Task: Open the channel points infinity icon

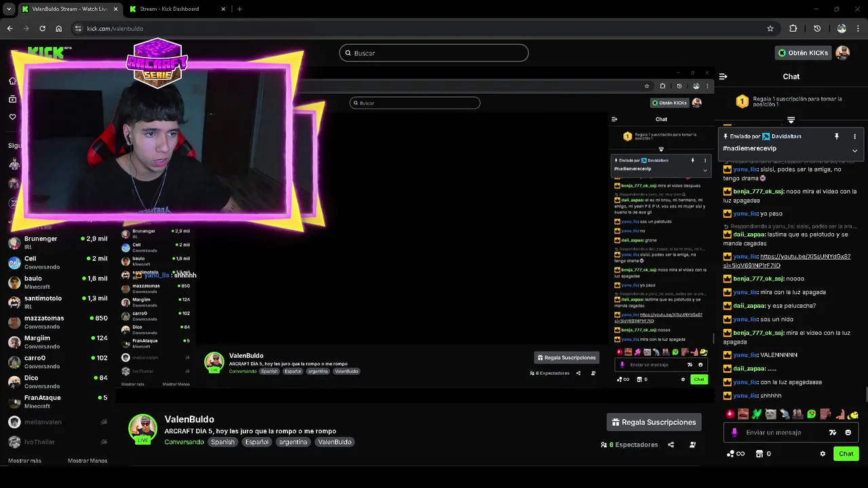Action: pyautogui.click(x=736, y=453)
